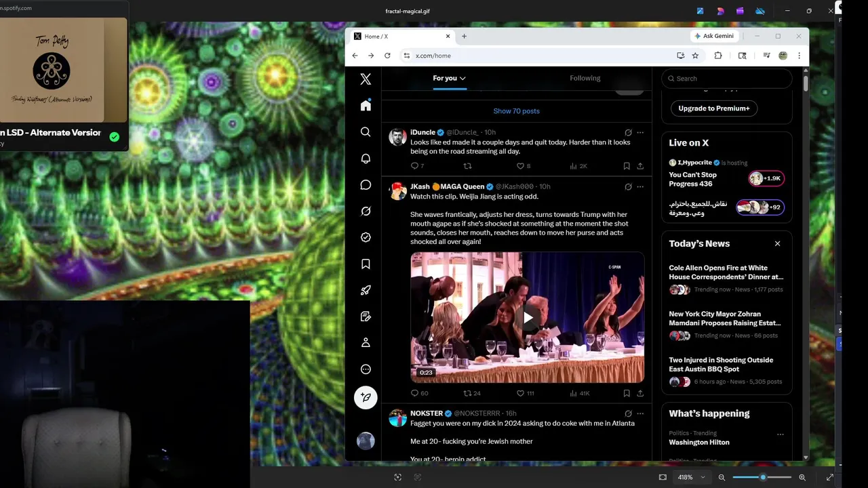Zoom out with minus magnifier in Photos
868x488 pixels.
[722, 477]
